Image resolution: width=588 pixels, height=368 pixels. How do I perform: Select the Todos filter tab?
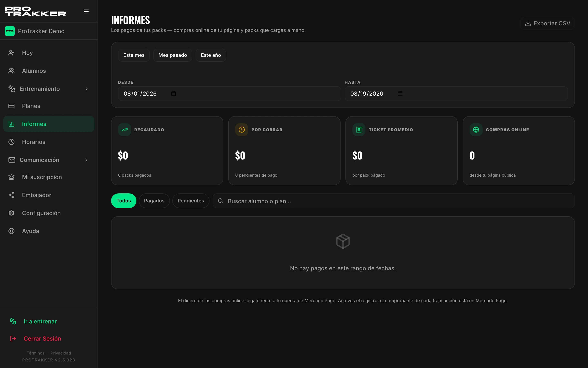pos(124,201)
